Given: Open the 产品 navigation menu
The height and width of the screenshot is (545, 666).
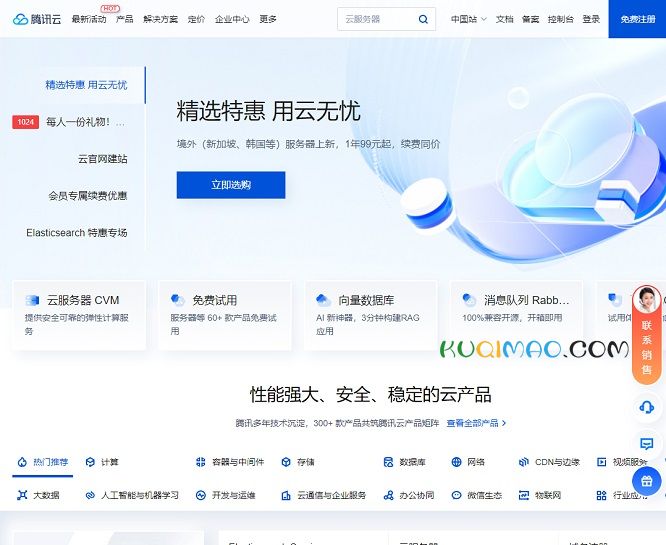Looking at the screenshot, I should (124, 19).
